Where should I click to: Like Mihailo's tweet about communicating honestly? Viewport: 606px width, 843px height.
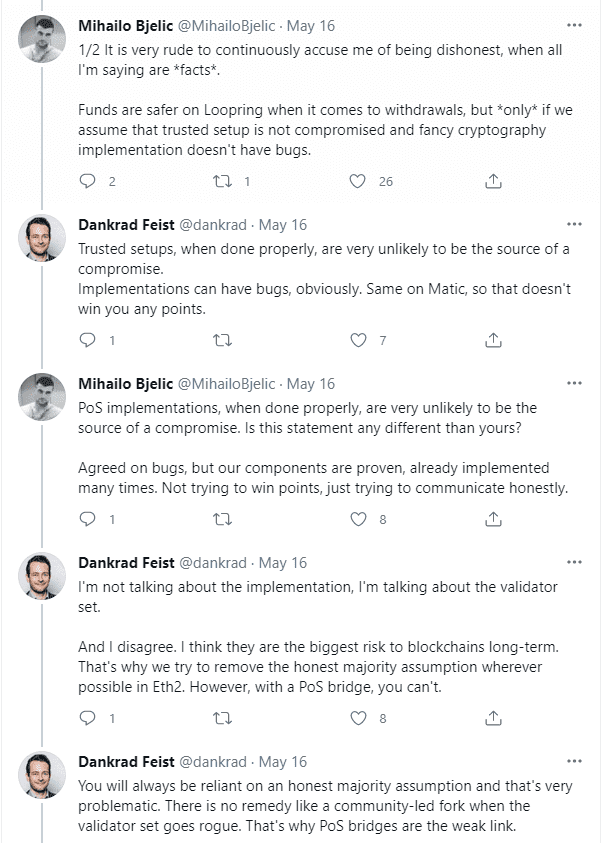point(358,519)
